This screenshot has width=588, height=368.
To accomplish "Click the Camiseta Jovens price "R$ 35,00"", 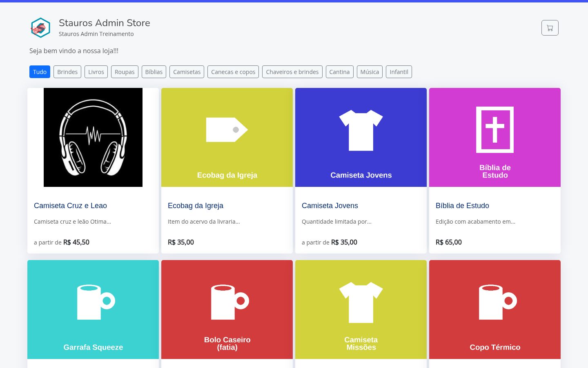I will (344, 242).
